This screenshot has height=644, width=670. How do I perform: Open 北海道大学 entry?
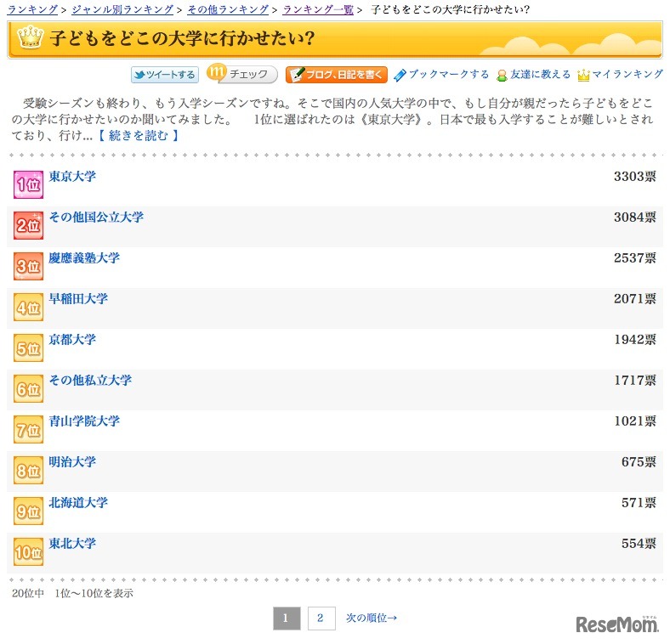[78, 503]
